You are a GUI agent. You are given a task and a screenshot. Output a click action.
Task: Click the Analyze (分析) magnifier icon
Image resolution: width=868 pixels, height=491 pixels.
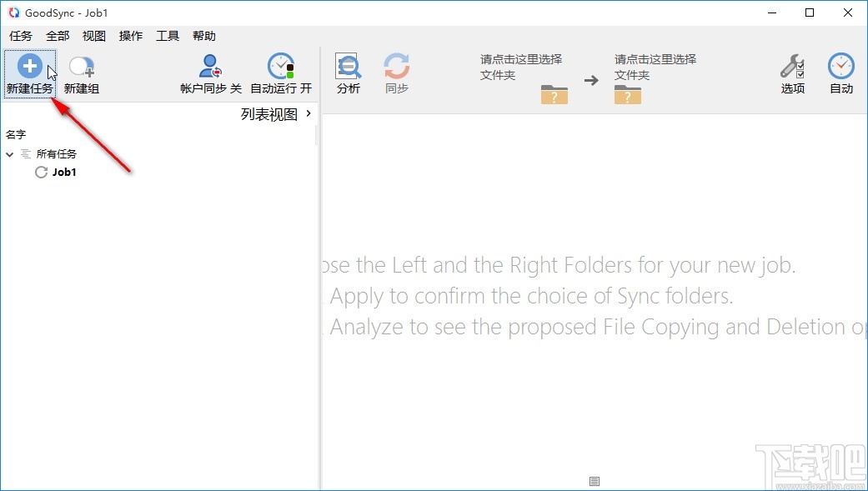pyautogui.click(x=349, y=67)
